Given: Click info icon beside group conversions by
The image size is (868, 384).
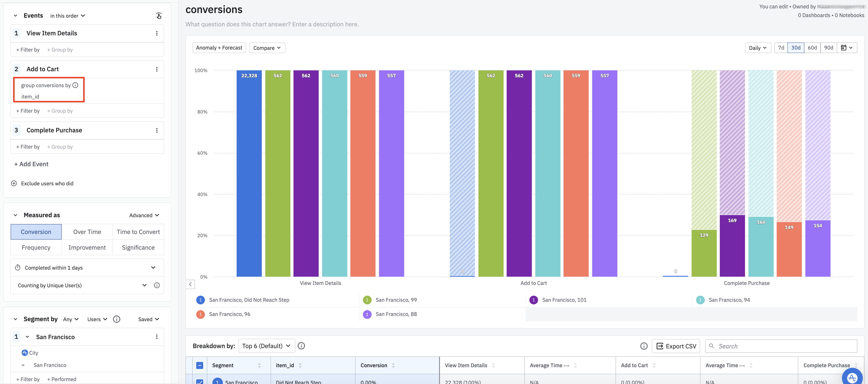Looking at the screenshot, I should (x=76, y=85).
